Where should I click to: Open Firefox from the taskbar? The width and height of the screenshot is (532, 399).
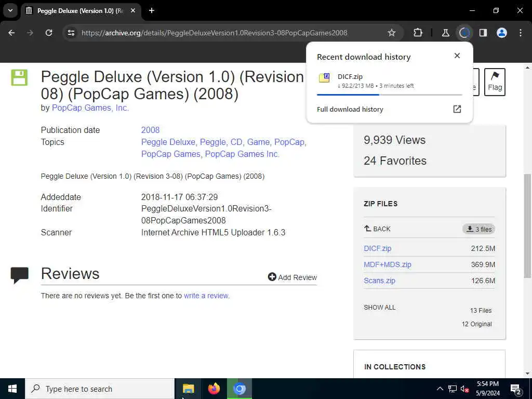214,389
